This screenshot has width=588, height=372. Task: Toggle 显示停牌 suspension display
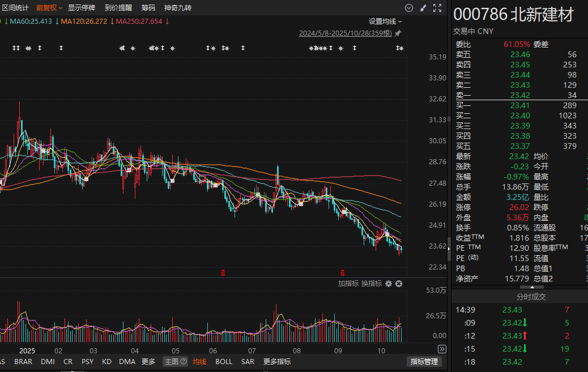(82, 8)
